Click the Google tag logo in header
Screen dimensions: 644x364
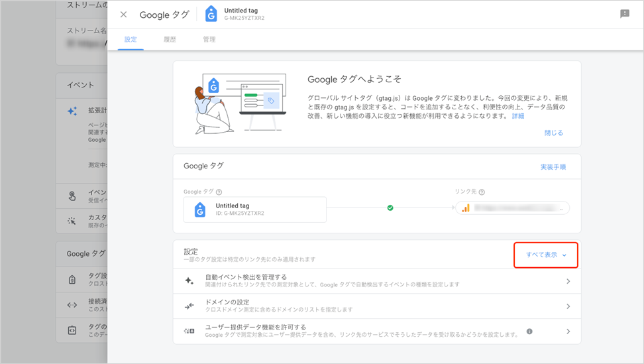(211, 14)
